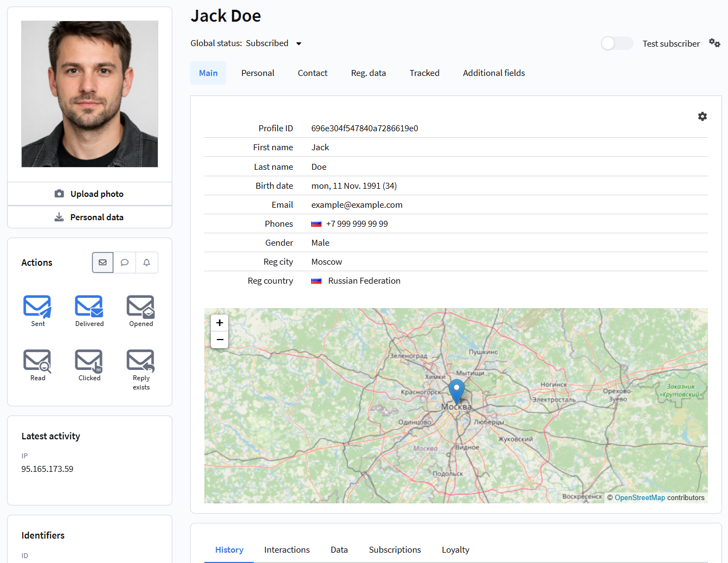
Task: Zoom out on the map
Action: tap(220, 340)
